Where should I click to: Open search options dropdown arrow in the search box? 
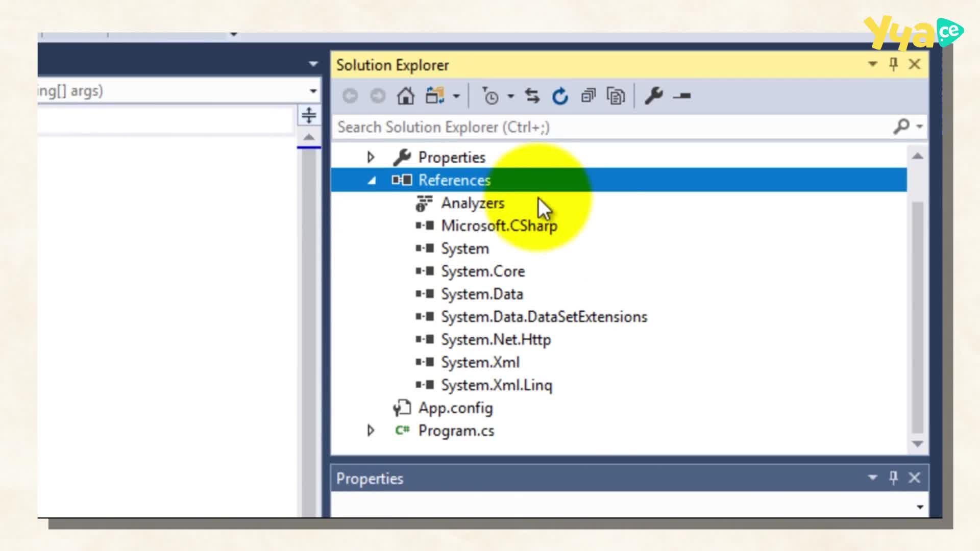point(919,126)
